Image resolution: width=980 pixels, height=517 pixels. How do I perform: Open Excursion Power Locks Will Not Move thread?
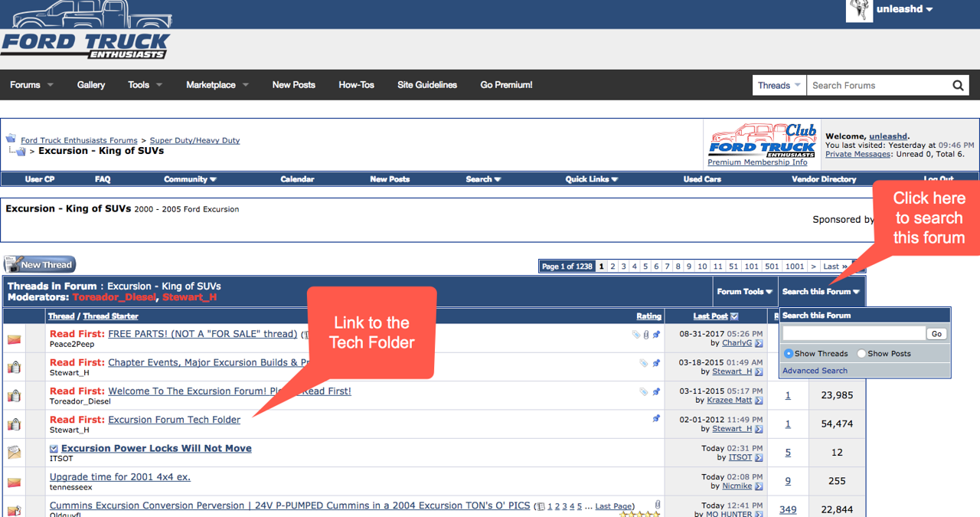click(156, 449)
